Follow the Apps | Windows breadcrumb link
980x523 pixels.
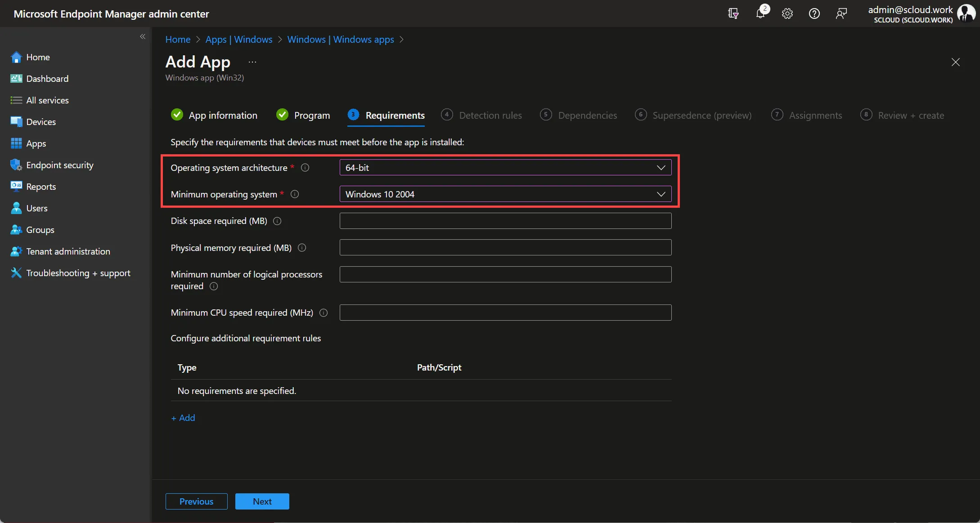click(x=239, y=40)
